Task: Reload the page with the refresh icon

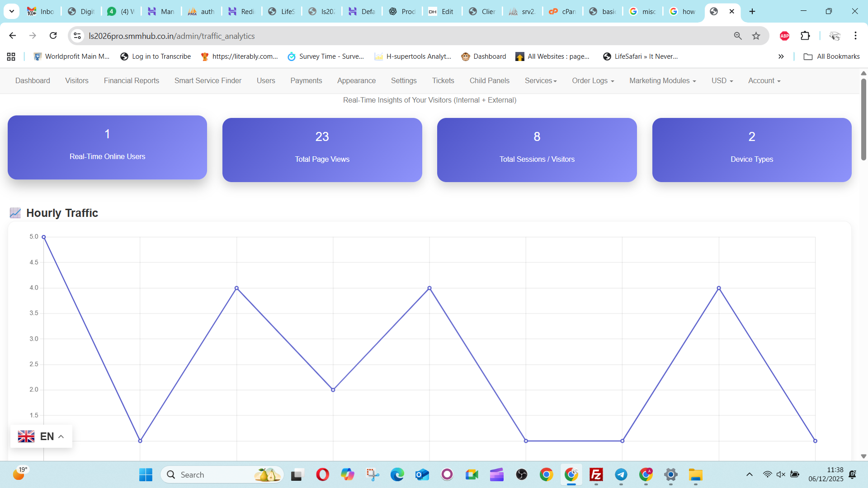Action: (53, 36)
